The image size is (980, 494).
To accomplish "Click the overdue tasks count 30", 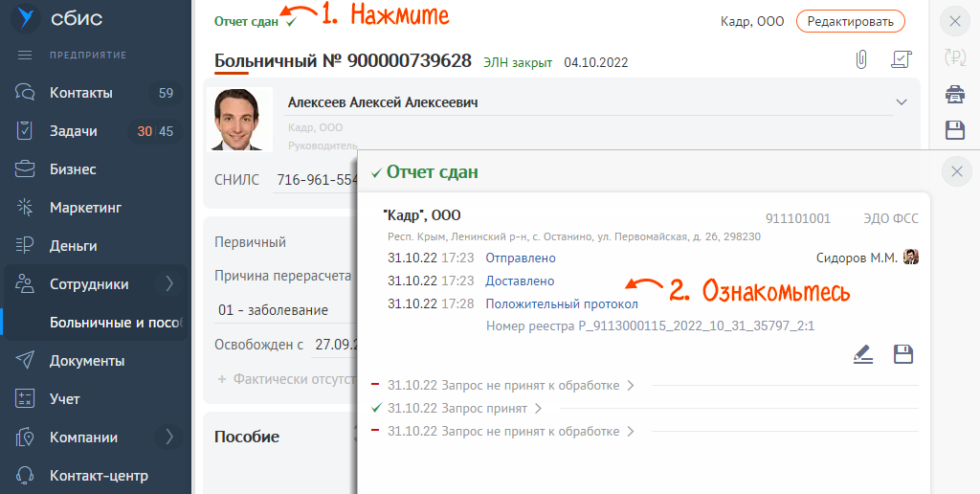I will (x=145, y=131).
